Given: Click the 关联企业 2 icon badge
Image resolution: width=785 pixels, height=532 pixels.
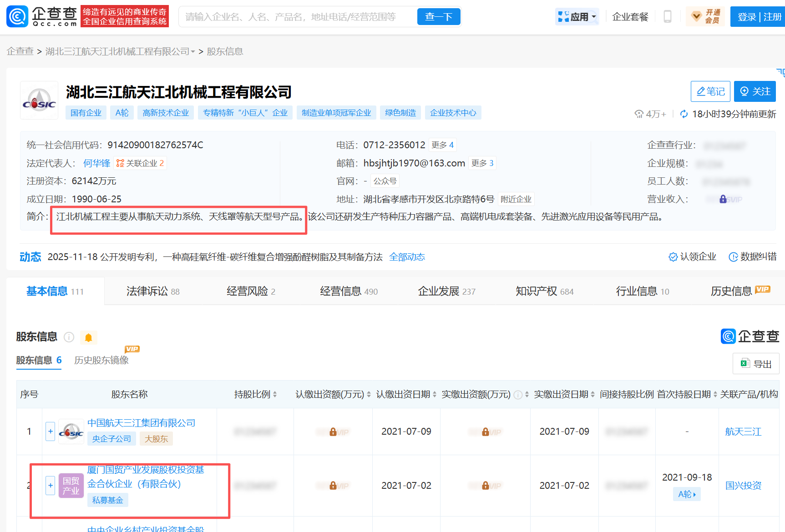Looking at the screenshot, I should (140, 163).
